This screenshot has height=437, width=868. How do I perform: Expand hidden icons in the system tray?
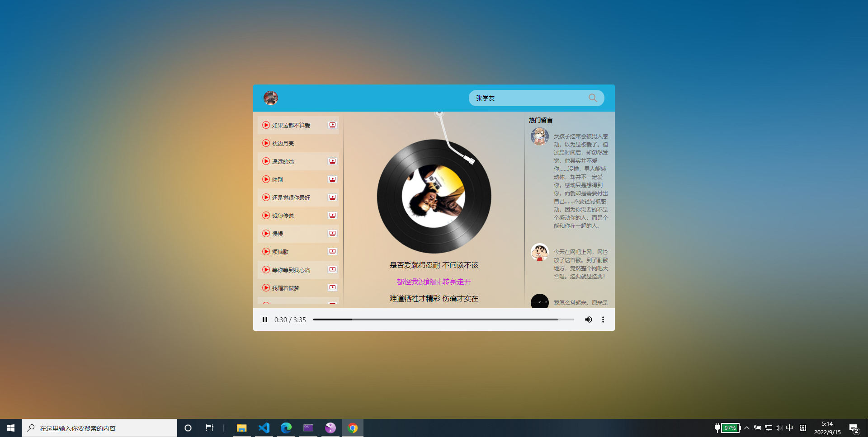tap(747, 428)
